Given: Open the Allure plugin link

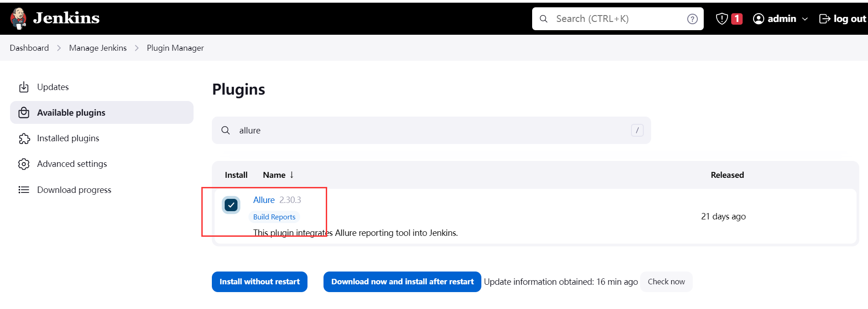Looking at the screenshot, I should click(264, 200).
